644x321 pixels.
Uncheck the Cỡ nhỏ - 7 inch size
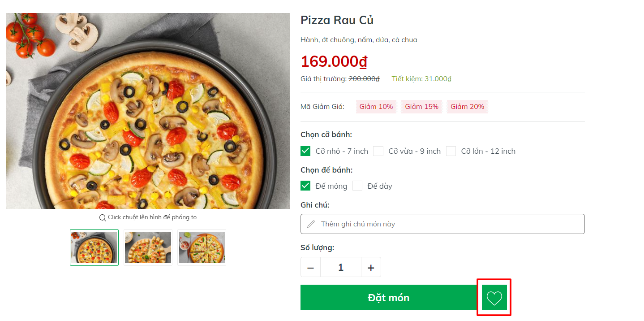305,151
